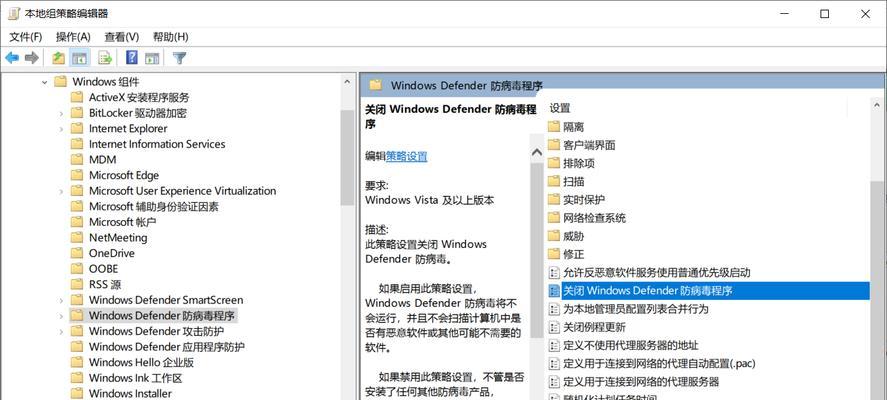Click the description pane scroll up arrow
887x400 pixels.
537,152
